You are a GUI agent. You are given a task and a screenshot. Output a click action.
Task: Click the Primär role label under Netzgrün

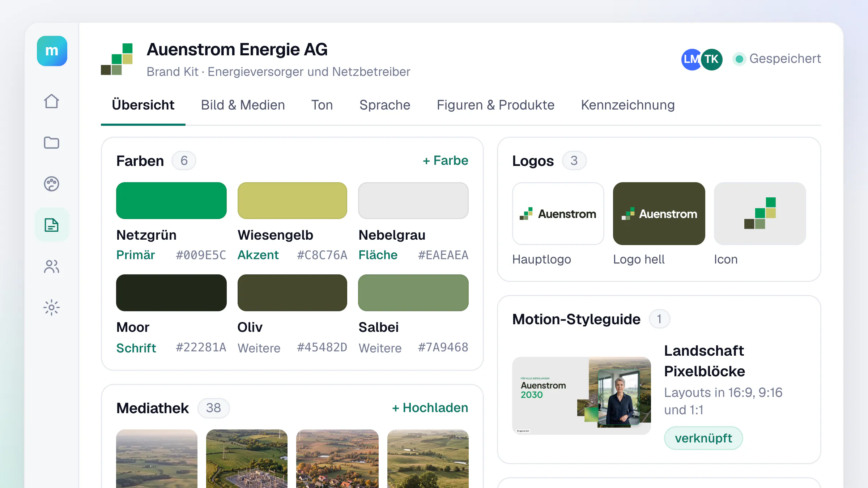point(135,255)
